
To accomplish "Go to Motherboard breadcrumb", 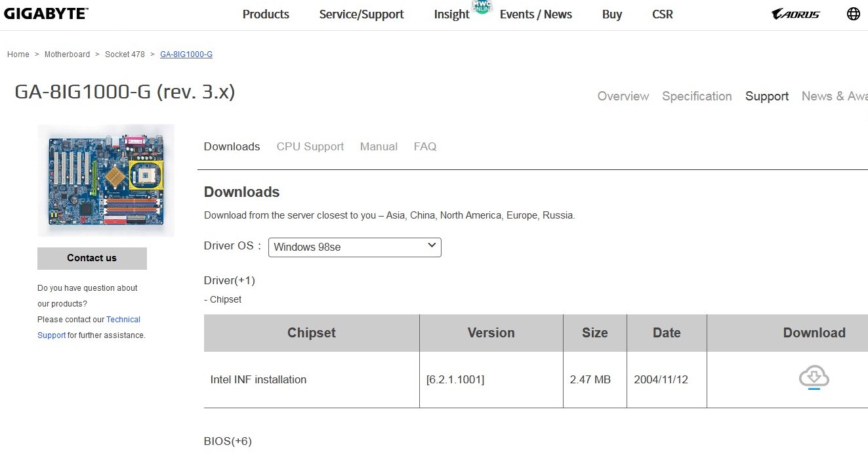I will click(x=67, y=54).
